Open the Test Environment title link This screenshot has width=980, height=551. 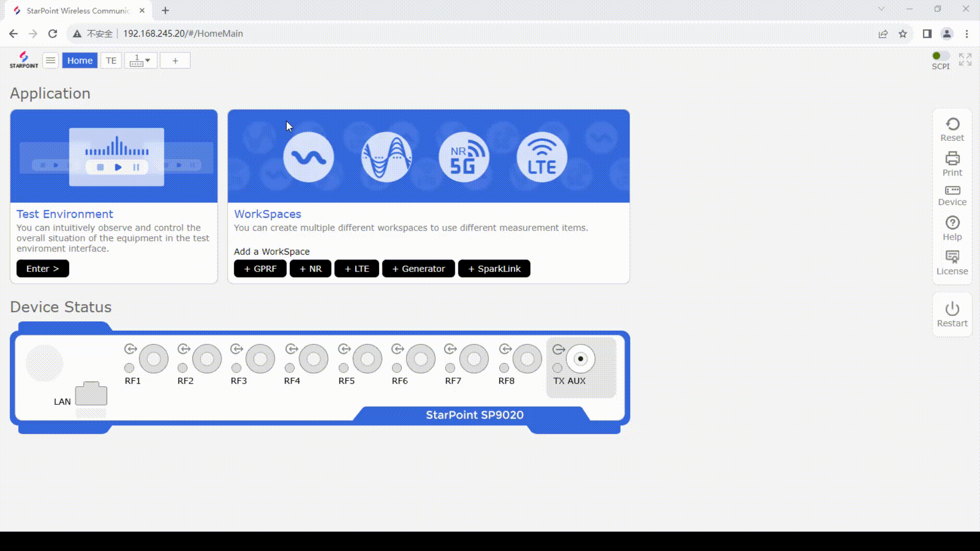click(x=65, y=214)
